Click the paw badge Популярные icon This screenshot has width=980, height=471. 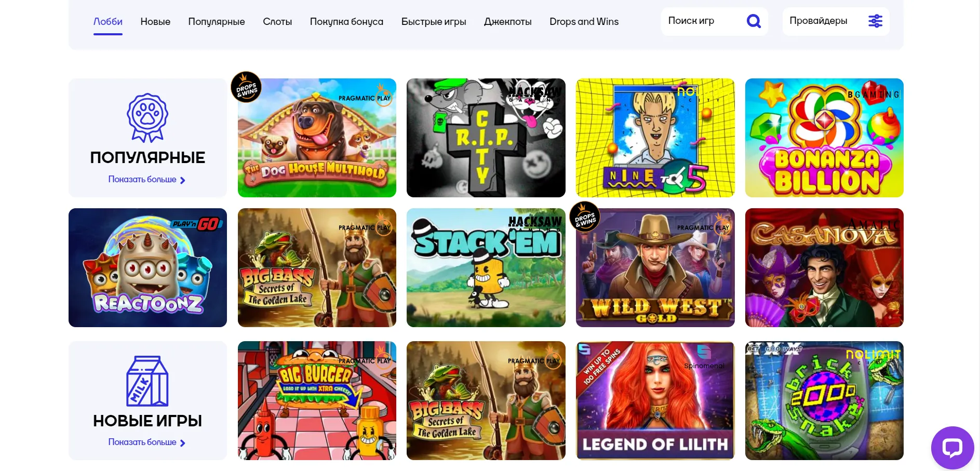[147, 118]
